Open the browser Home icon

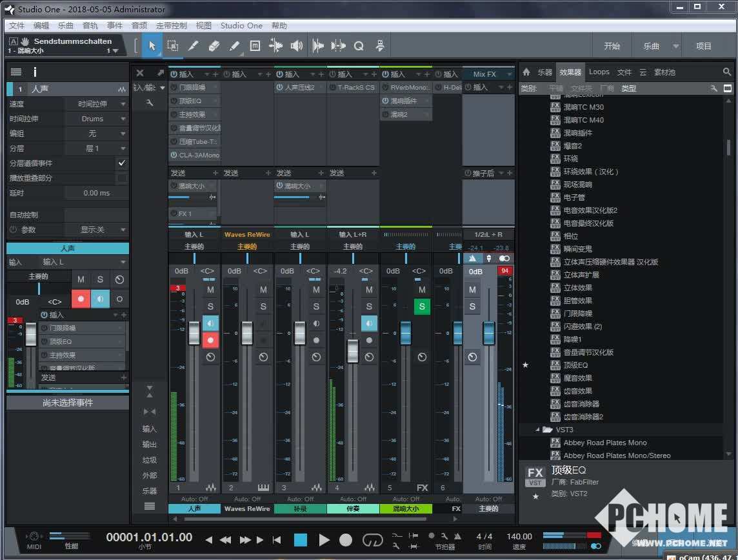tap(526, 72)
